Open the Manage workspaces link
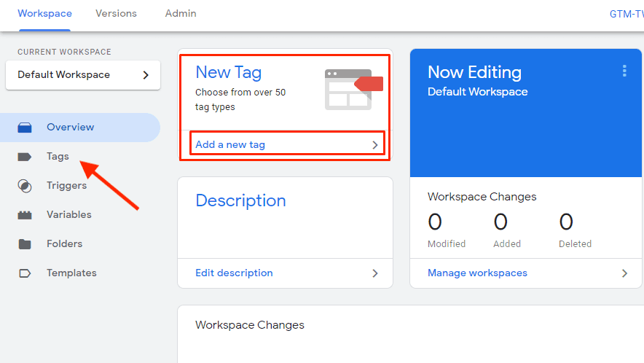644x363 pixels. coord(477,273)
